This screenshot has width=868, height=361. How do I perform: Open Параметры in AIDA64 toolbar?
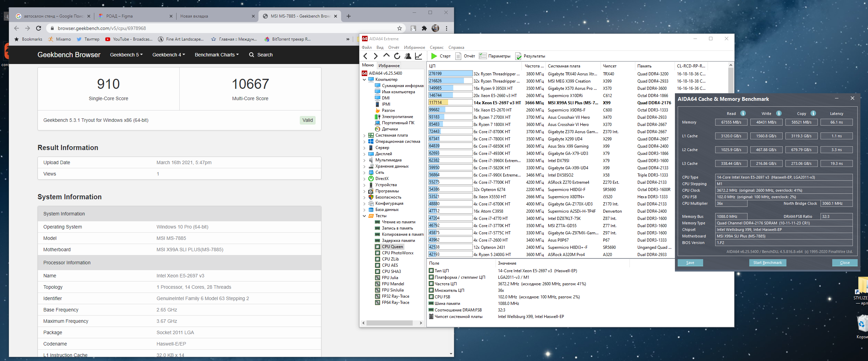[495, 56]
